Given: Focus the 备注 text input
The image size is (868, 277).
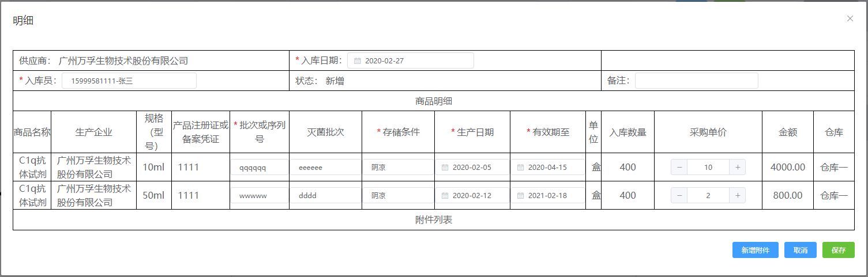Looking at the screenshot, I should [x=696, y=81].
